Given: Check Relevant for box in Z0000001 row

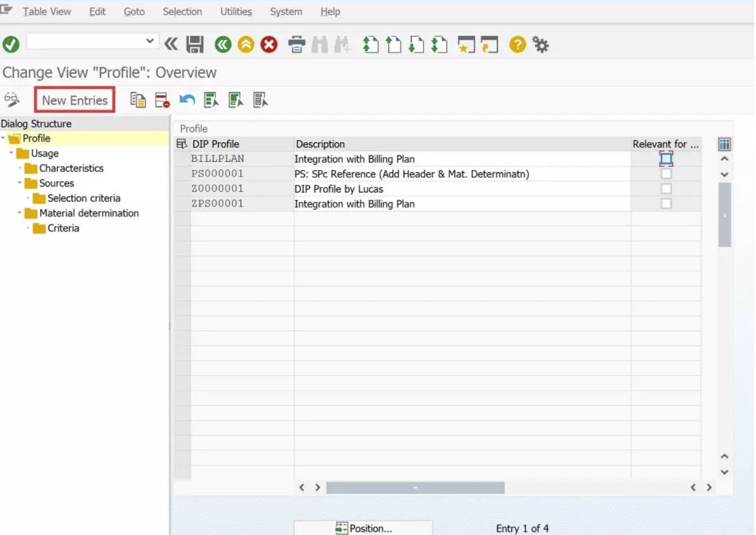Looking at the screenshot, I should click(x=666, y=189).
